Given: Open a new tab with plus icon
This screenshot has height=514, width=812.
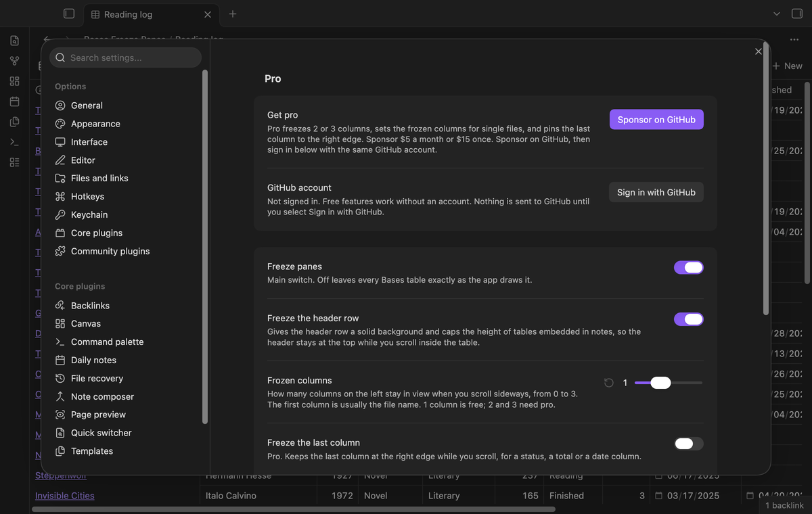Looking at the screenshot, I should click(233, 14).
